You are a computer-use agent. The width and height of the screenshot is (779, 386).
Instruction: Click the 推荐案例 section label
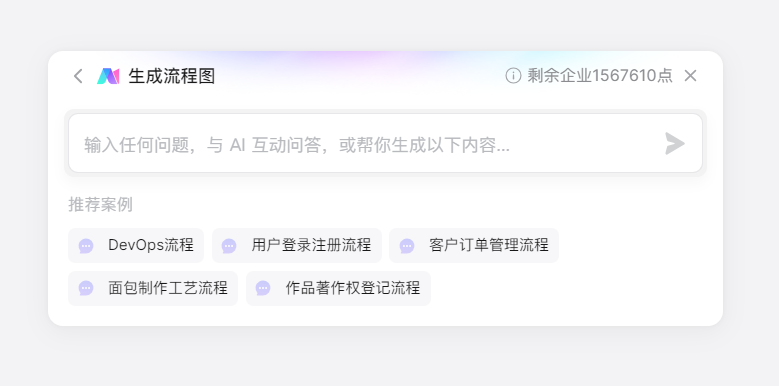[100, 204]
